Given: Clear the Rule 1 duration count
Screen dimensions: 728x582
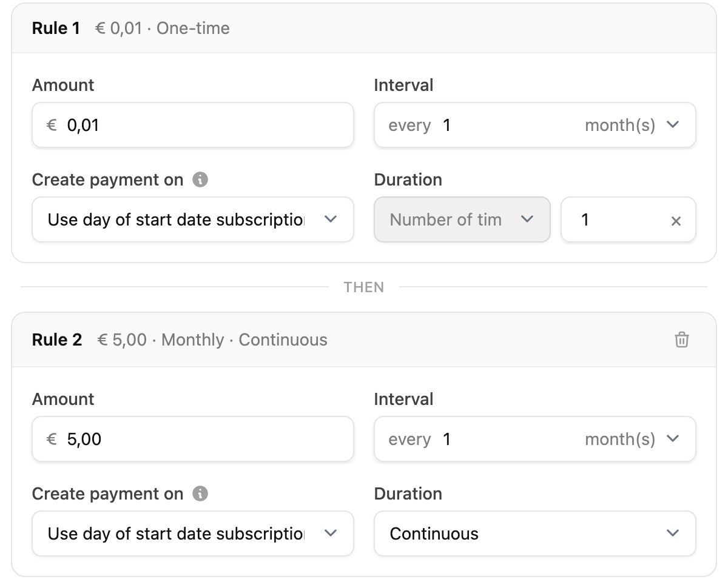Looking at the screenshot, I should click(x=676, y=221).
